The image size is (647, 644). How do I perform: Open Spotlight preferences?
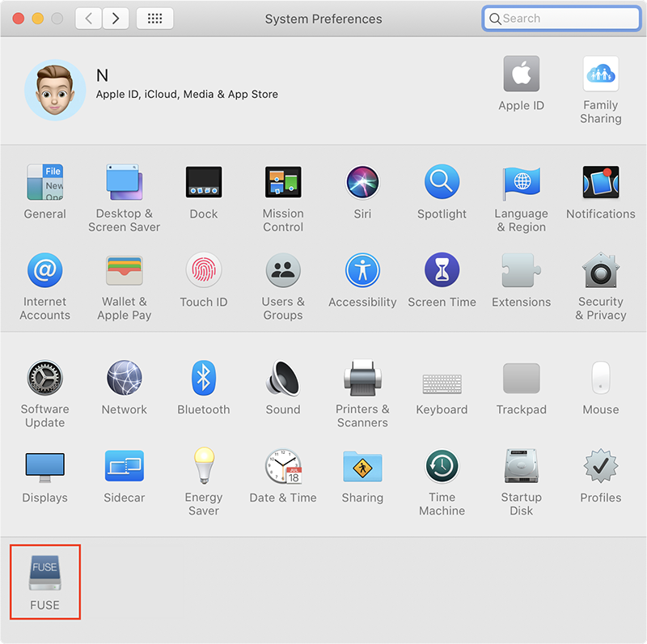[442, 182]
